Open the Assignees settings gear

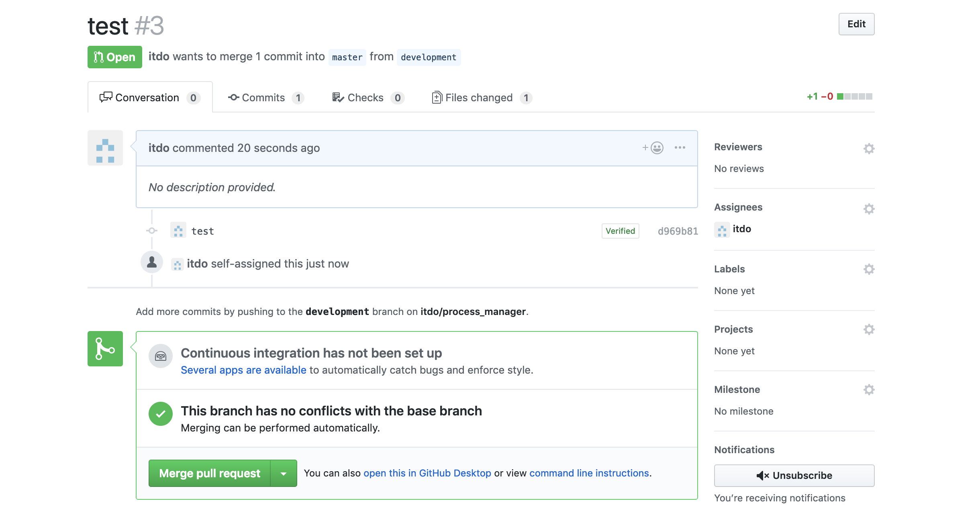(869, 209)
